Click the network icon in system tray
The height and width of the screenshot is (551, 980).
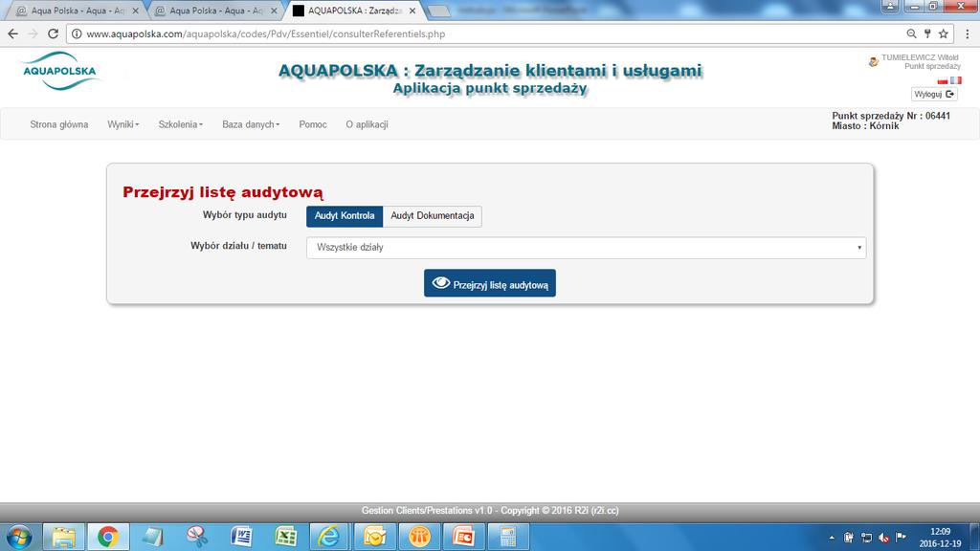tap(866, 538)
